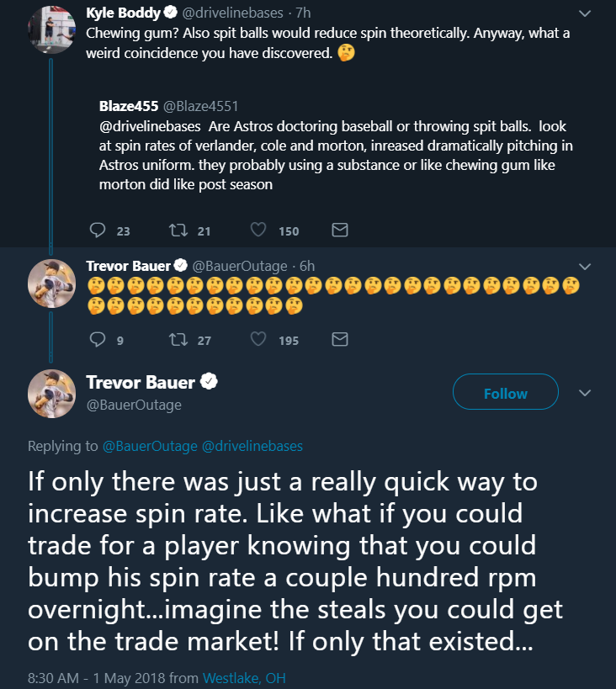Share Trevor Bauer's emoji tweet via message icon

click(339, 339)
